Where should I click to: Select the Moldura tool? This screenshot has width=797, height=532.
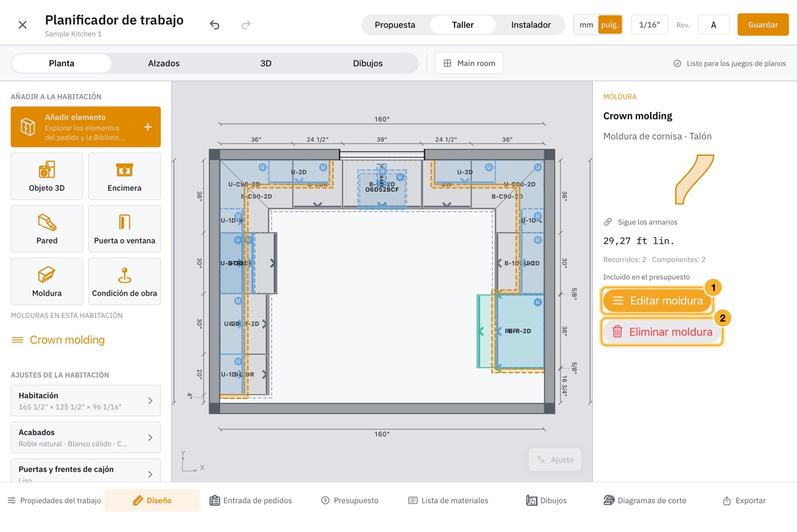pos(47,282)
